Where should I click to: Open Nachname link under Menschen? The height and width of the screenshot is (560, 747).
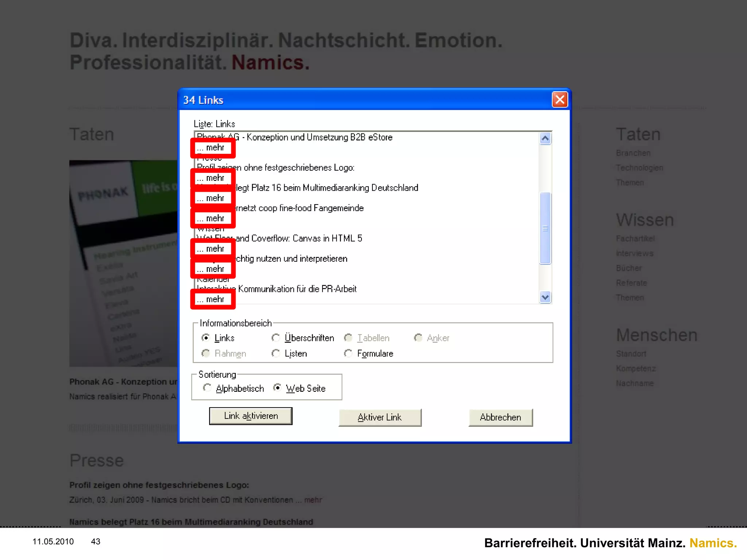click(x=635, y=383)
